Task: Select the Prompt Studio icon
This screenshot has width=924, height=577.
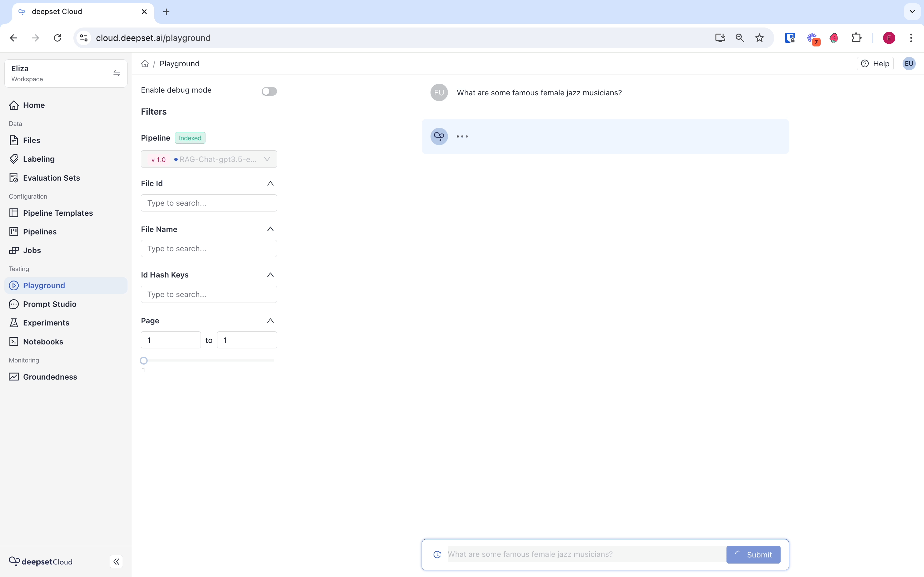Action: click(14, 304)
